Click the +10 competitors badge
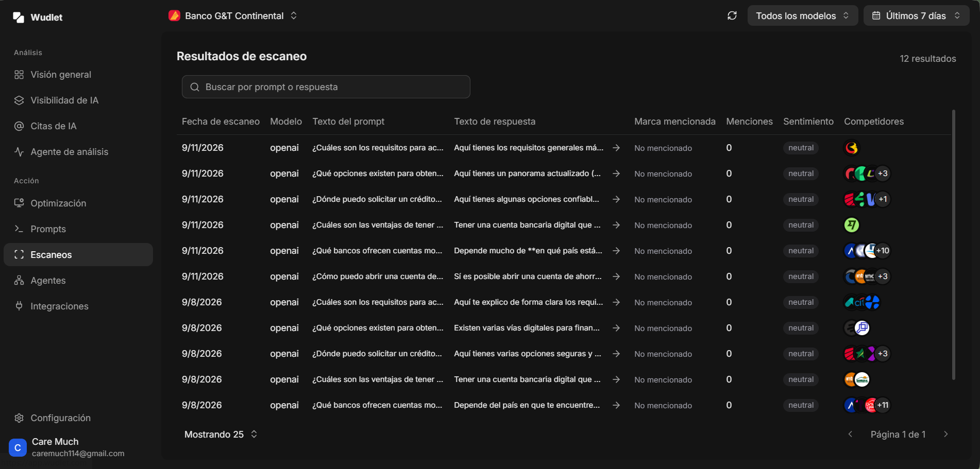The height and width of the screenshot is (469, 980). click(883, 251)
